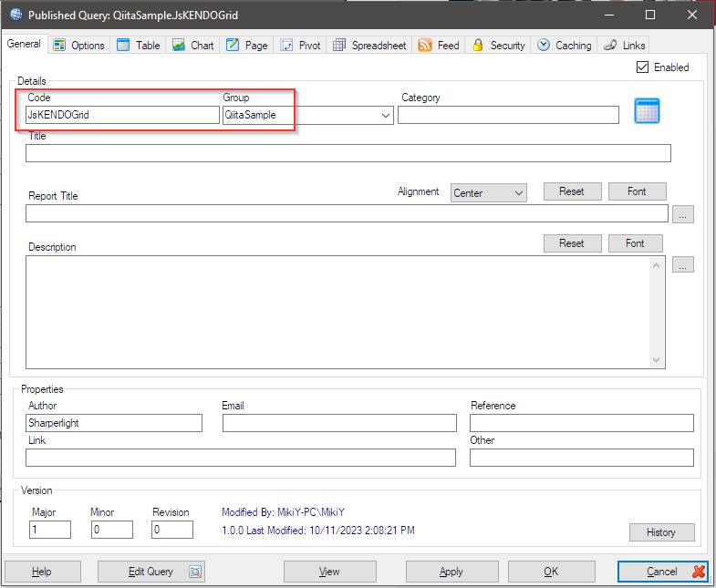
Task: Click Description scrollbar up arrow
Action: pos(656,265)
